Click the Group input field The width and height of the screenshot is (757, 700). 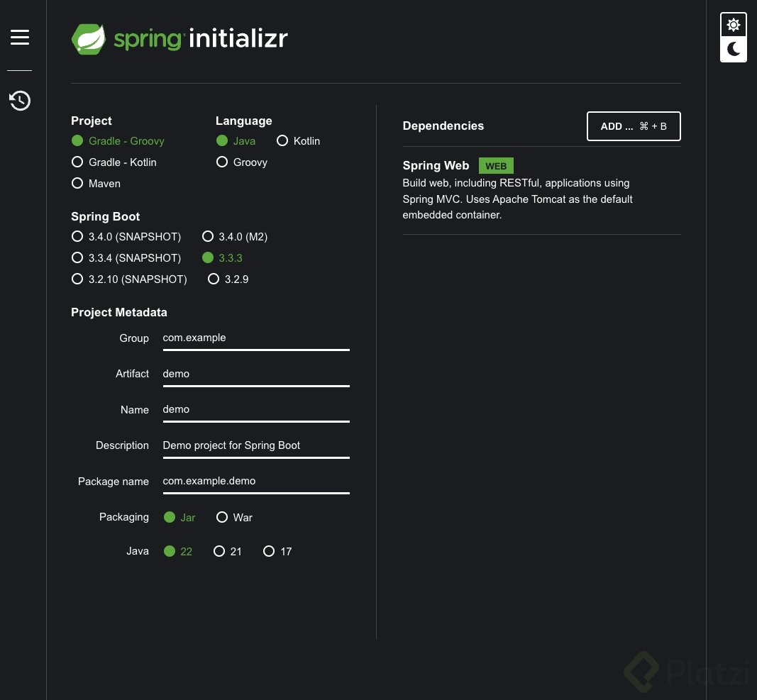tap(256, 338)
